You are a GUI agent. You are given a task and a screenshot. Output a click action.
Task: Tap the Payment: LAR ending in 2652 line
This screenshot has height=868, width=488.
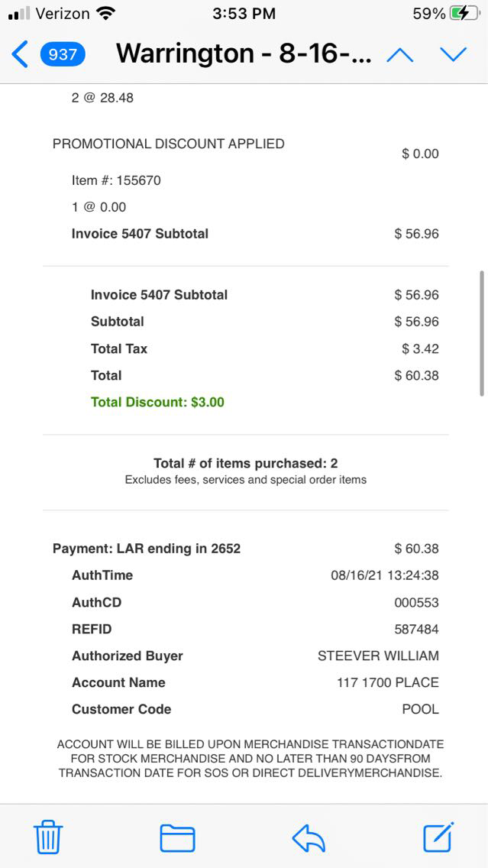pyautogui.click(x=147, y=549)
